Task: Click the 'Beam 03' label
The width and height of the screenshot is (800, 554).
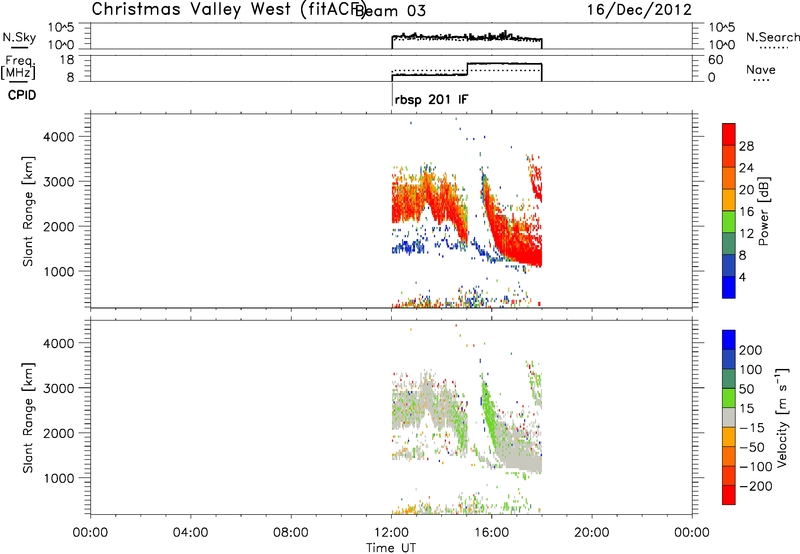Action: click(x=390, y=11)
